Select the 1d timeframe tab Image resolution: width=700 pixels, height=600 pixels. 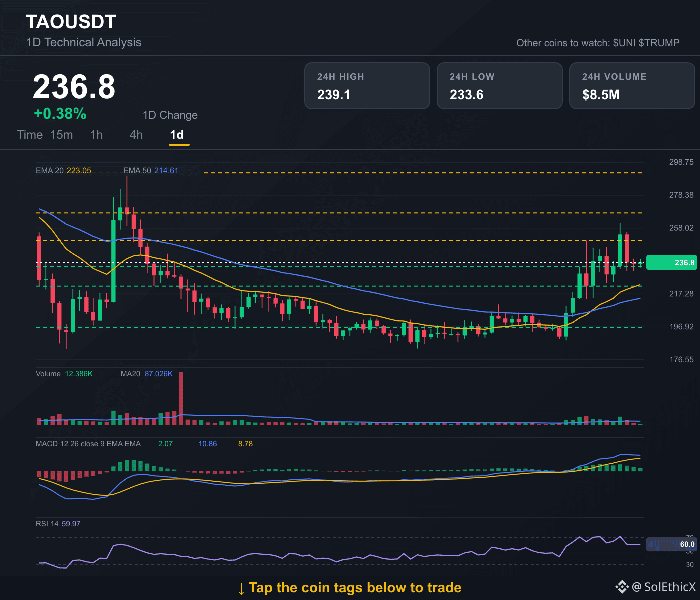(x=177, y=135)
